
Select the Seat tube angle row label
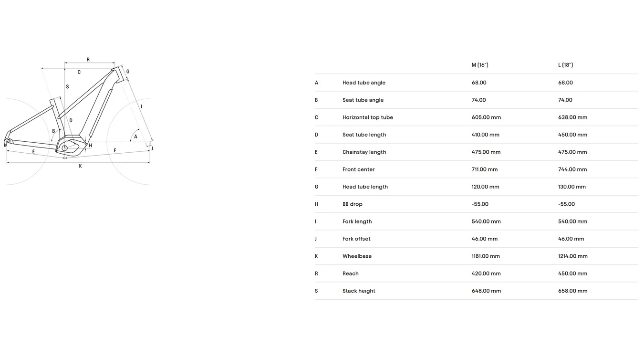(x=363, y=100)
